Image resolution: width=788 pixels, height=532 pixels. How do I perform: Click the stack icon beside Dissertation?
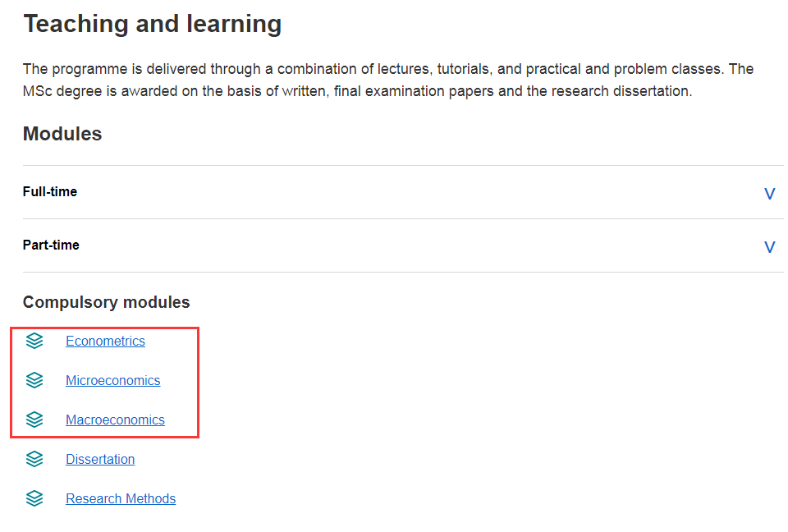coord(34,459)
